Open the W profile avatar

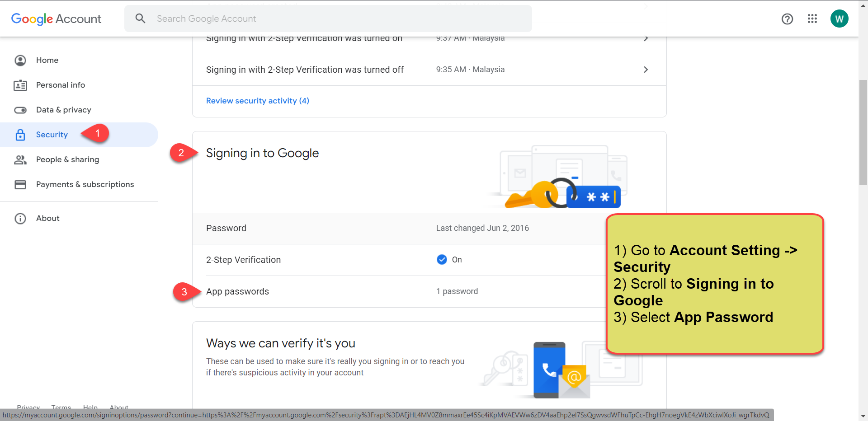840,19
